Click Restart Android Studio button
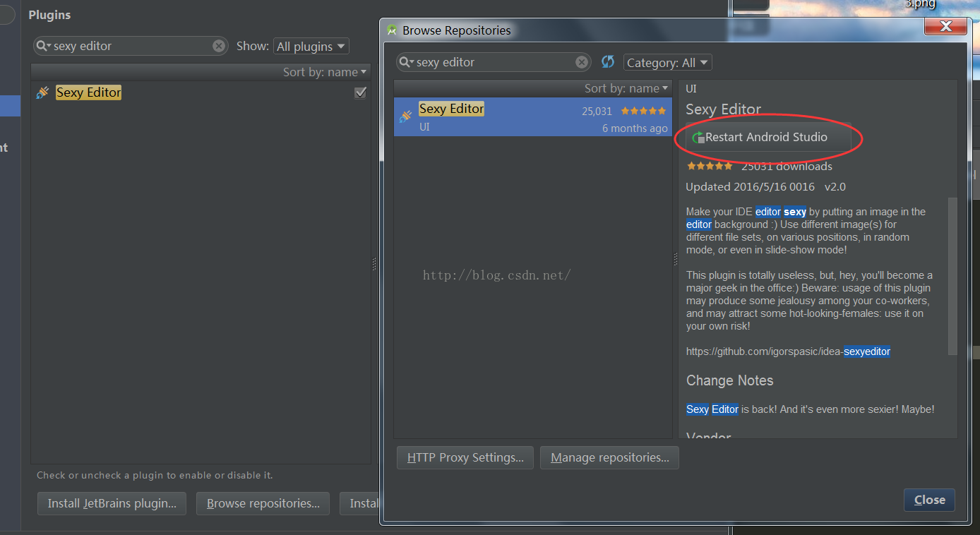Viewport: 980px width, 535px height. (768, 138)
